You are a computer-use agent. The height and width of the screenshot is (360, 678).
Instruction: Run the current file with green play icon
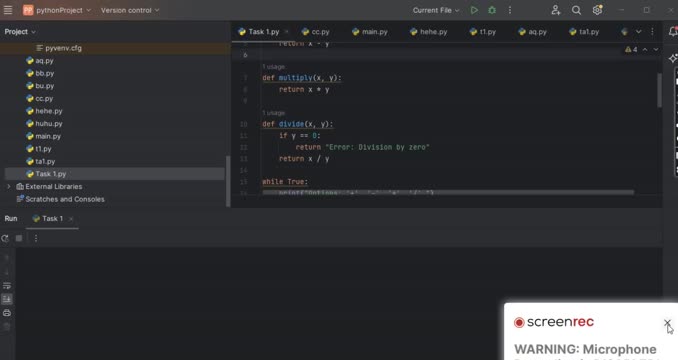point(474,10)
